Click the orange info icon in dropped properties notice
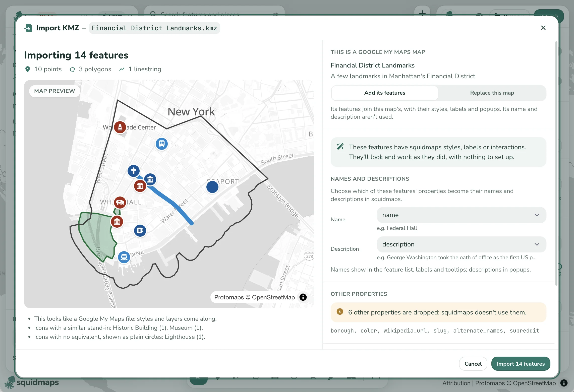Viewport: 574px width, 392px height. point(340,312)
